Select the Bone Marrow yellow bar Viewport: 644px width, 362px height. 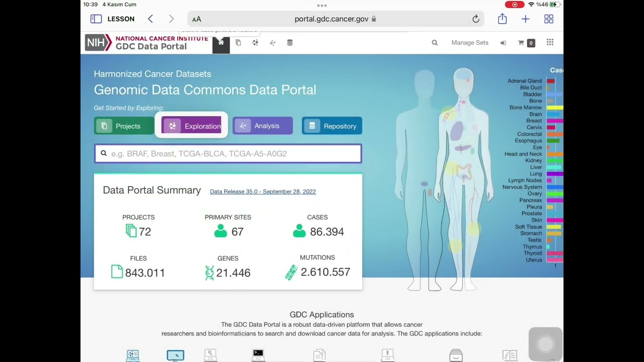(x=555, y=108)
